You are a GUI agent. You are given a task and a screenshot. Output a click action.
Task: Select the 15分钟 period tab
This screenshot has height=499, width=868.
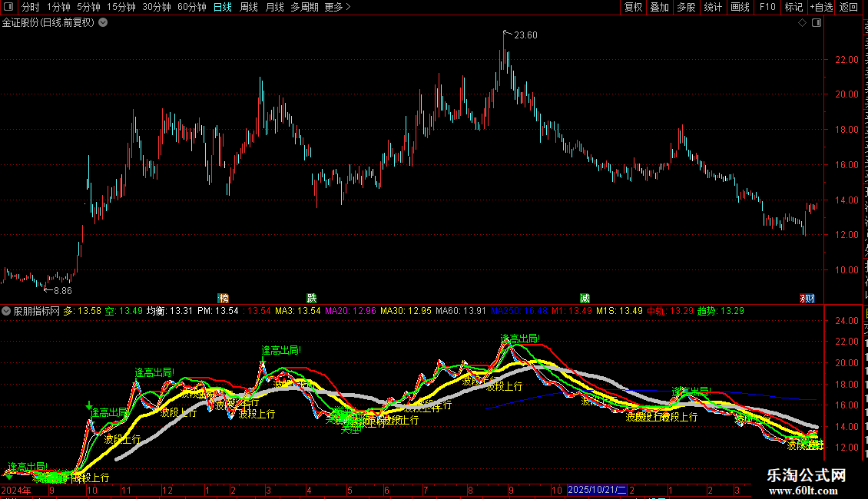pyautogui.click(x=121, y=7)
